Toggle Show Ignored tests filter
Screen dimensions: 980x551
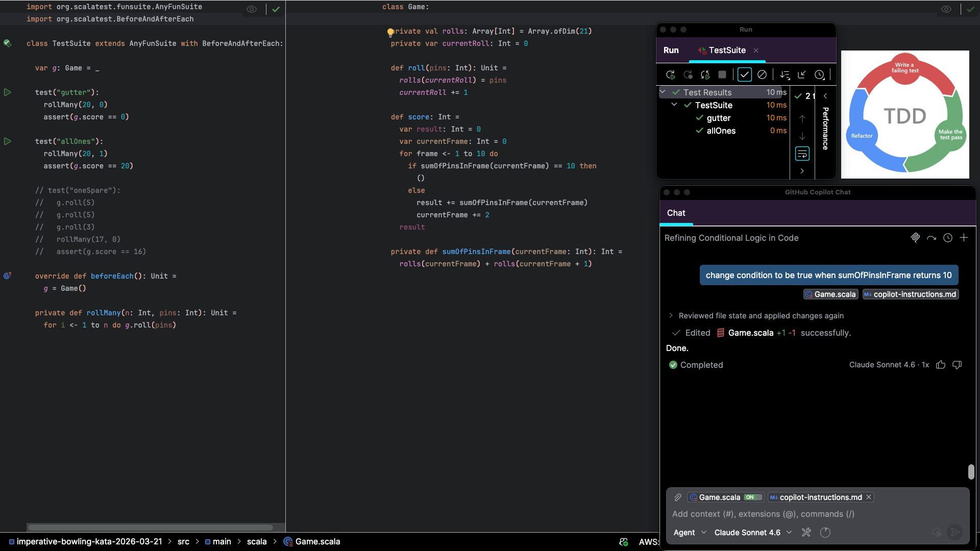(x=762, y=75)
